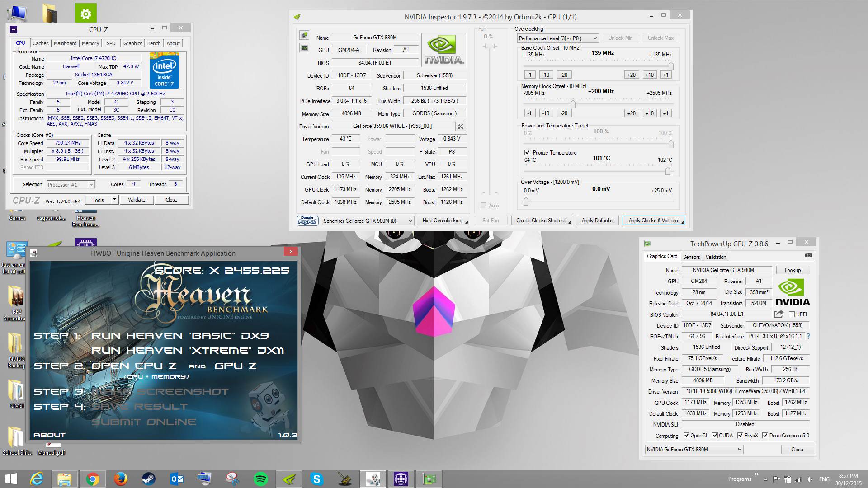This screenshot has height=488, width=868.
Task: Click the PayPal Donate icon in NVIDIA Inspector
Action: pyautogui.click(x=307, y=221)
